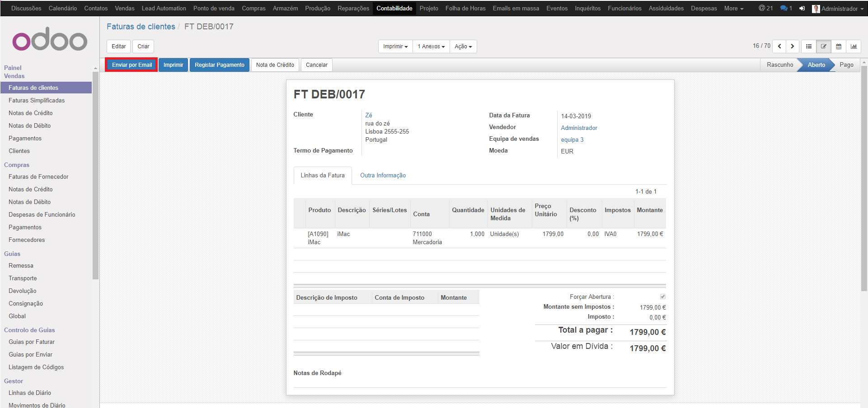
Task: Go to next invoice record arrow
Action: (x=793, y=46)
